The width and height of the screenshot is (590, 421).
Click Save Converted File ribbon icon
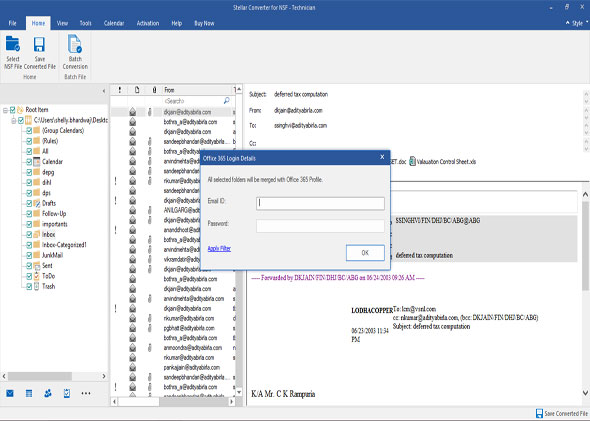(39, 44)
